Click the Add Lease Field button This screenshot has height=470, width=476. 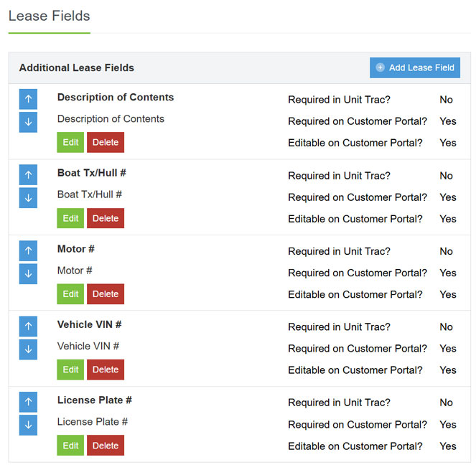415,67
